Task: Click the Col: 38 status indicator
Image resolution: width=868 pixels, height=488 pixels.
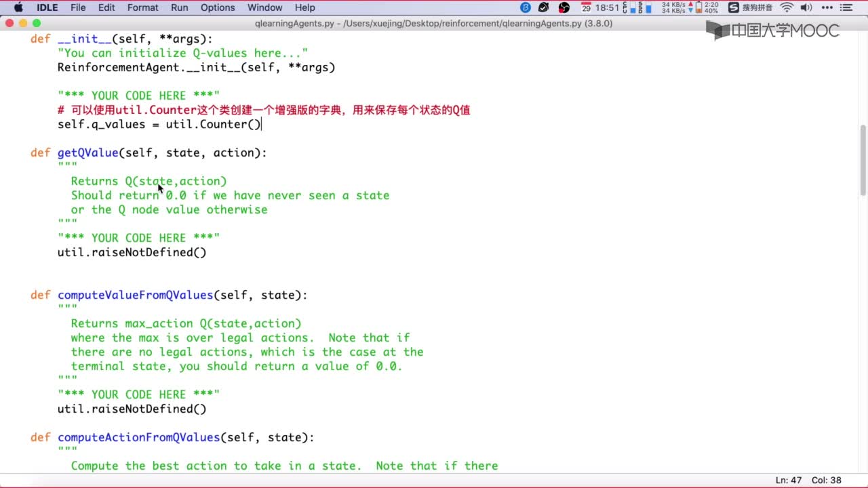Action: [827, 480]
